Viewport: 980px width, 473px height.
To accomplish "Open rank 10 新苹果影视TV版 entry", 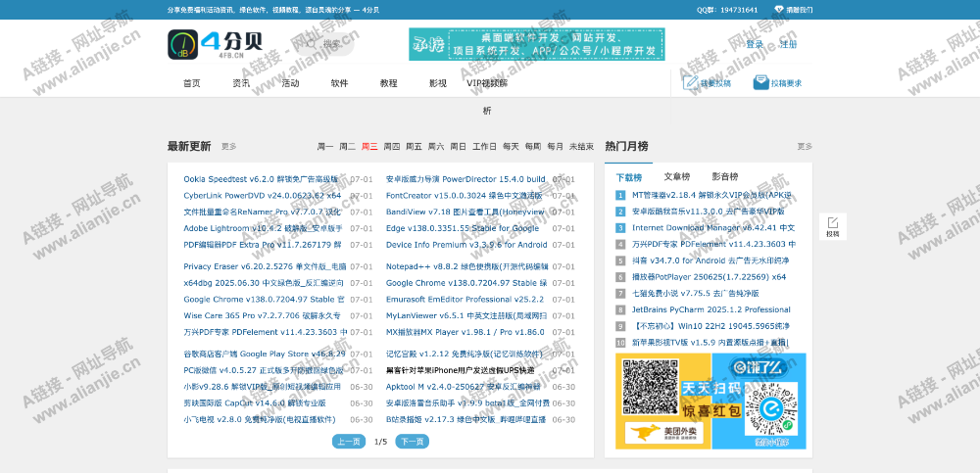I will click(710, 343).
